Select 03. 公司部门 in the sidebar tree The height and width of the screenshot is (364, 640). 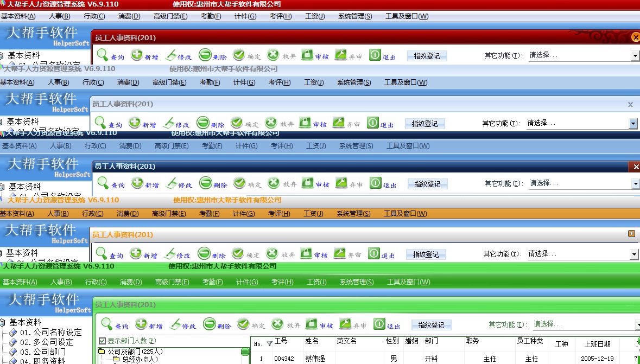[43, 352]
